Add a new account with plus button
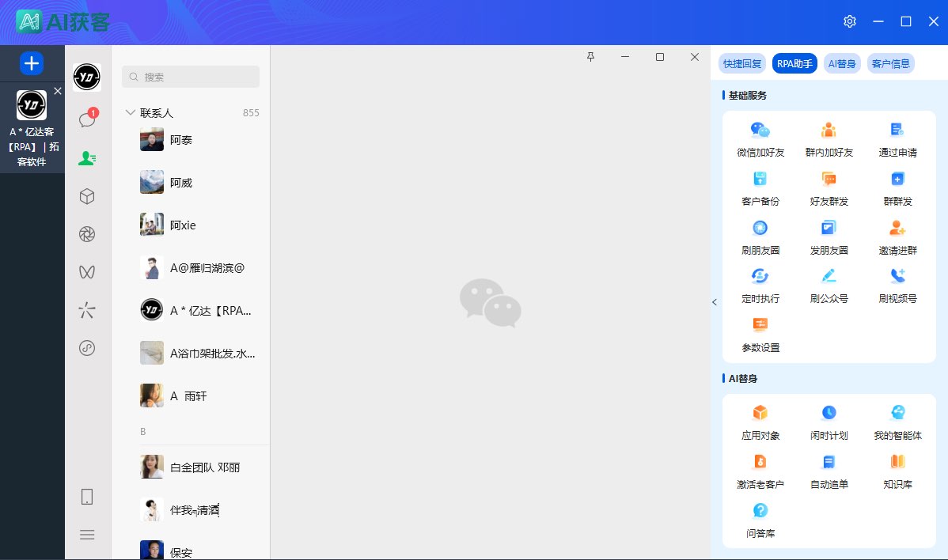Image resolution: width=948 pixels, height=560 pixels. pyautogui.click(x=32, y=63)
